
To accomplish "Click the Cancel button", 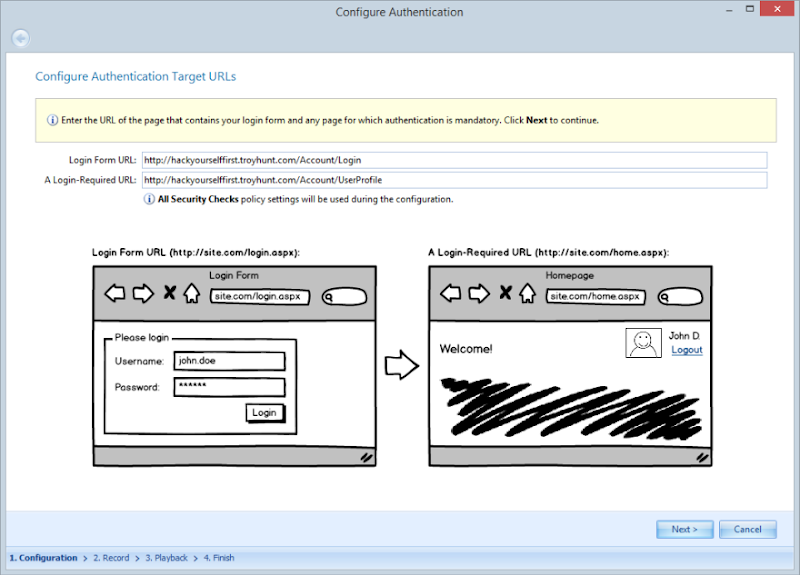I will coord(747,529).
